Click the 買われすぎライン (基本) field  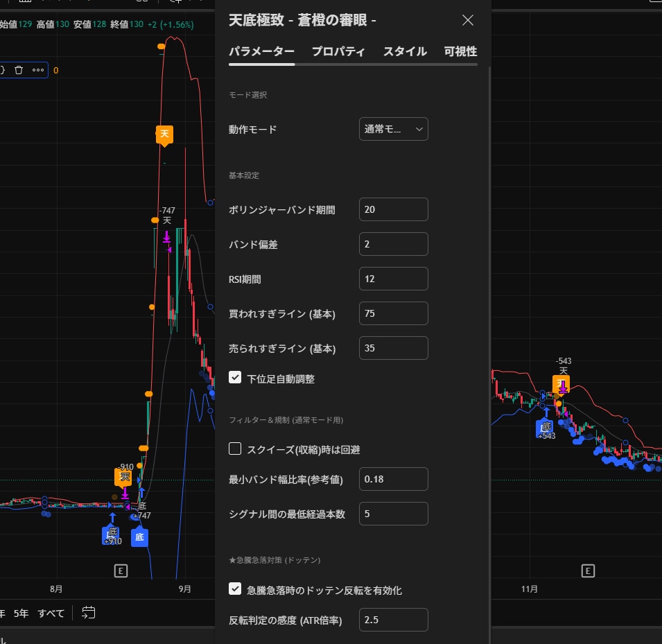click(394, 313)
